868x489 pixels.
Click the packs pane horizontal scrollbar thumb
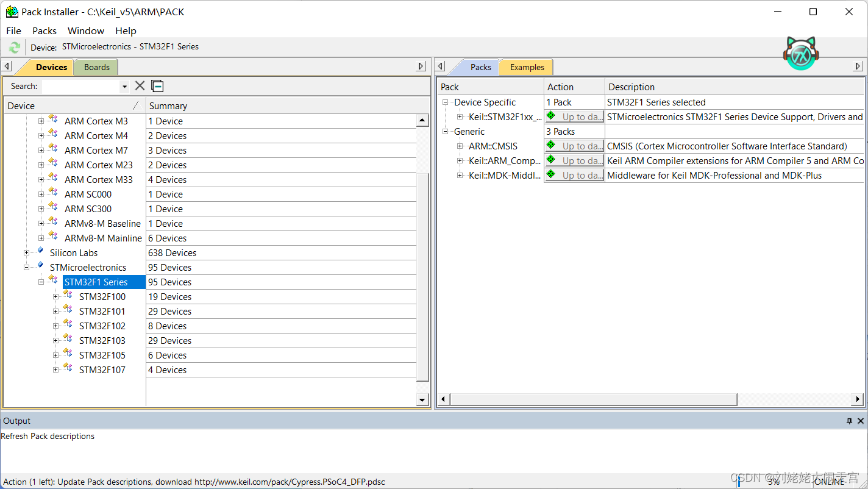coord(594,399)
